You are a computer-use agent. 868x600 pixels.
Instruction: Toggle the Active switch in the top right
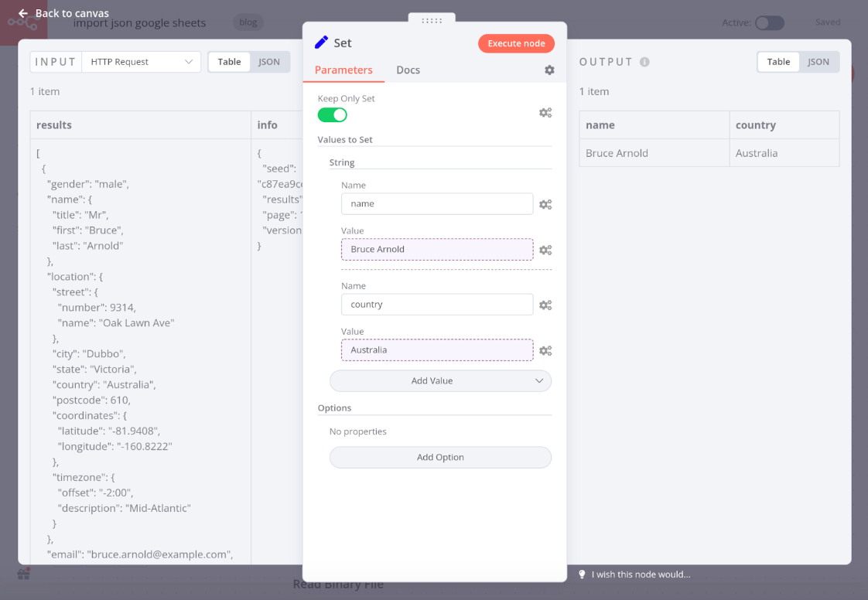[x=769, y=23]
